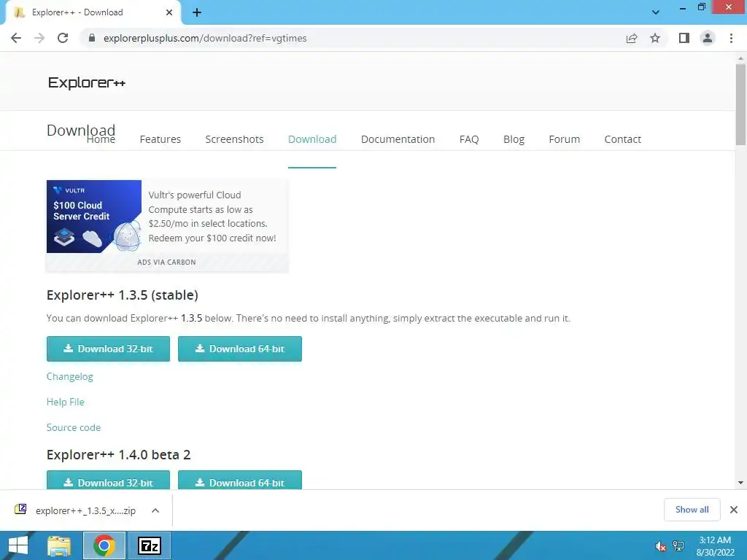
Task: Open 7-Zip from the taskbar
Action: 150,545
